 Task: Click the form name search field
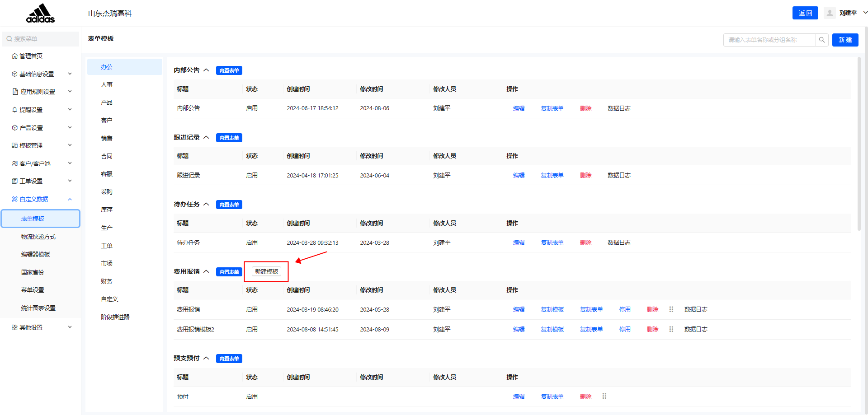point(769,40)
